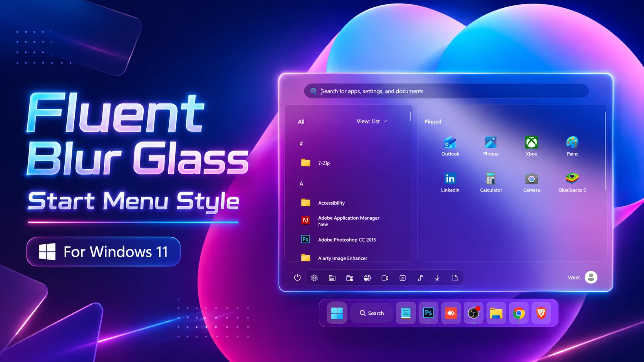Click the All heading in apps list
This screenshot has height=362, width=644.
[301, 122]
